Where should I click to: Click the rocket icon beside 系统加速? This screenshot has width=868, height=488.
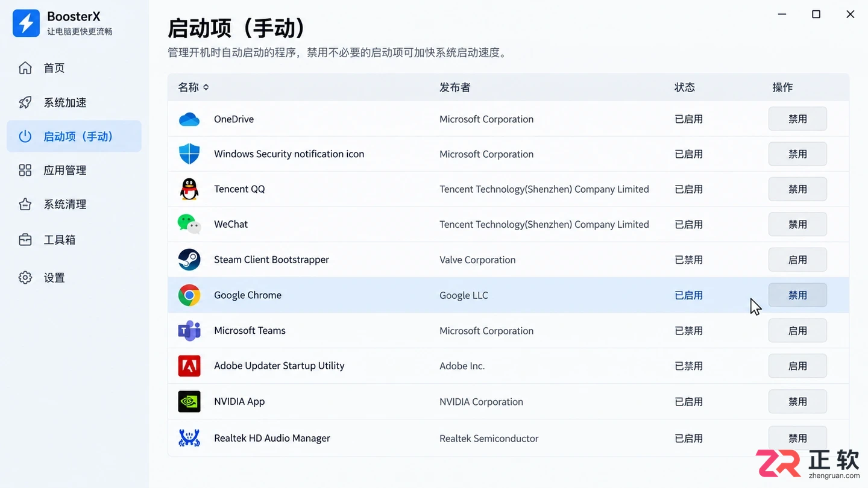(25, 102)
